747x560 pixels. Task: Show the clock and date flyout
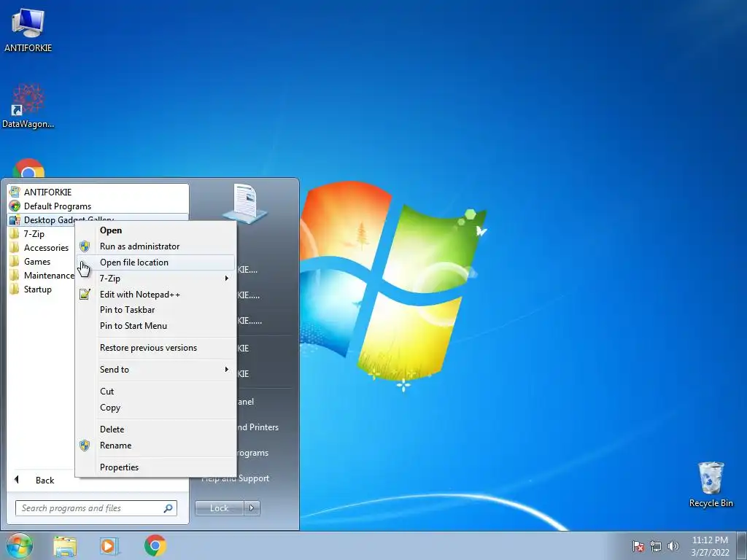click(710, 546)
